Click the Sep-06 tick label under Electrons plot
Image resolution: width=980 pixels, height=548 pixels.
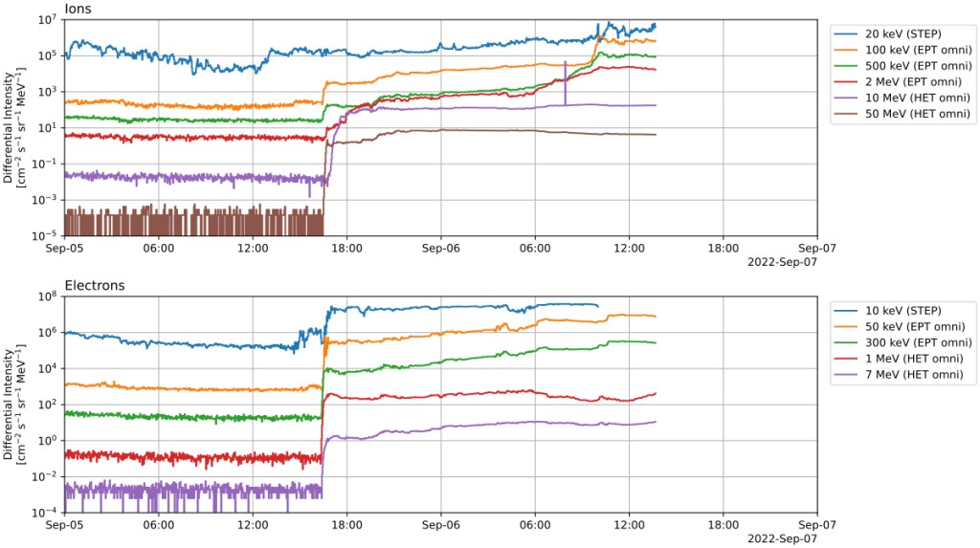pyautogui.click(x=439, y=524)
